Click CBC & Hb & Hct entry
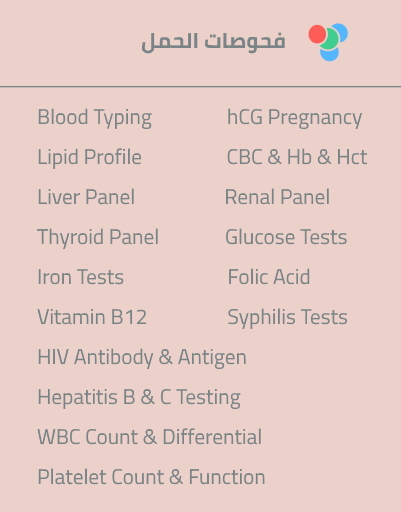This screenshot has height=512, width=401. (x=297, y=157)
